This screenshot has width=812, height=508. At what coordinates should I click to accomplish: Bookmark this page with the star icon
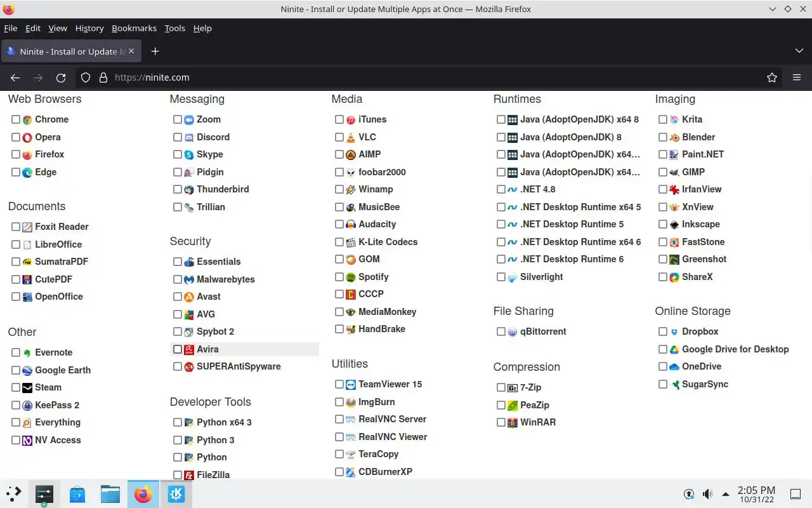click(x=772, y=77)
